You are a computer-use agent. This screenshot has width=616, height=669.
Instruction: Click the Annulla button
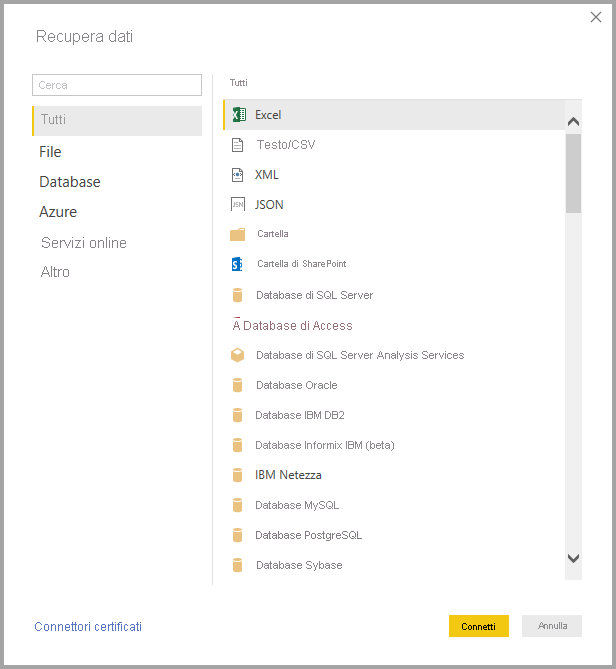(x=552, y=626)
